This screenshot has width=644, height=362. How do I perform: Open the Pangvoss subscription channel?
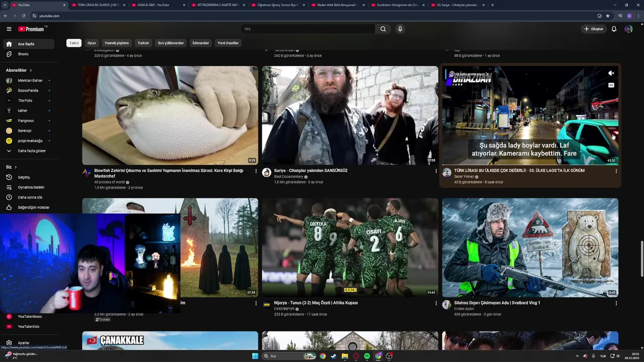(x=29, y=121)
